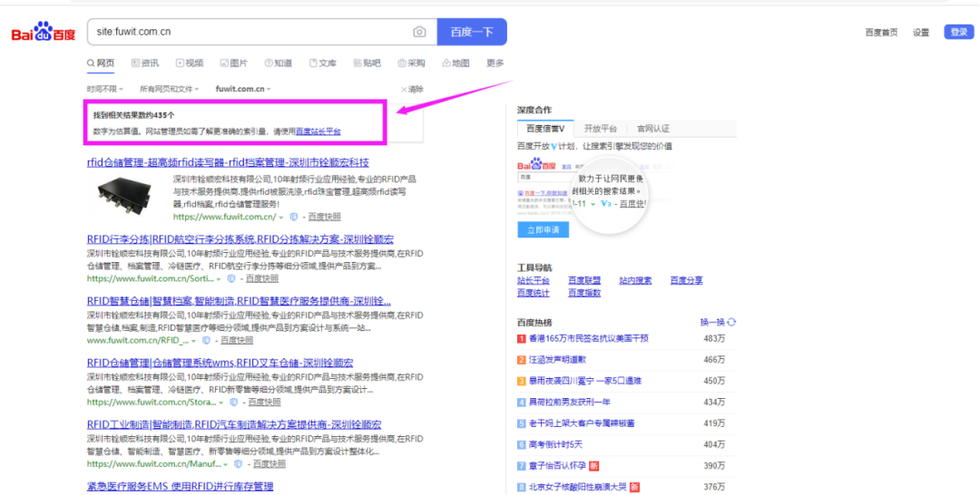Switch to the 视频 tab
This screenshot has width=980, height=495.
click(190, 63)
